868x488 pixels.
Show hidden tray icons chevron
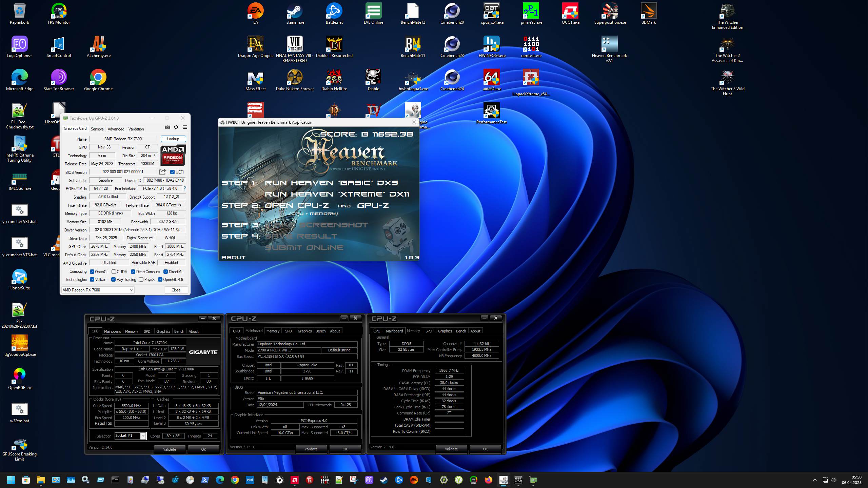[815, 480]
